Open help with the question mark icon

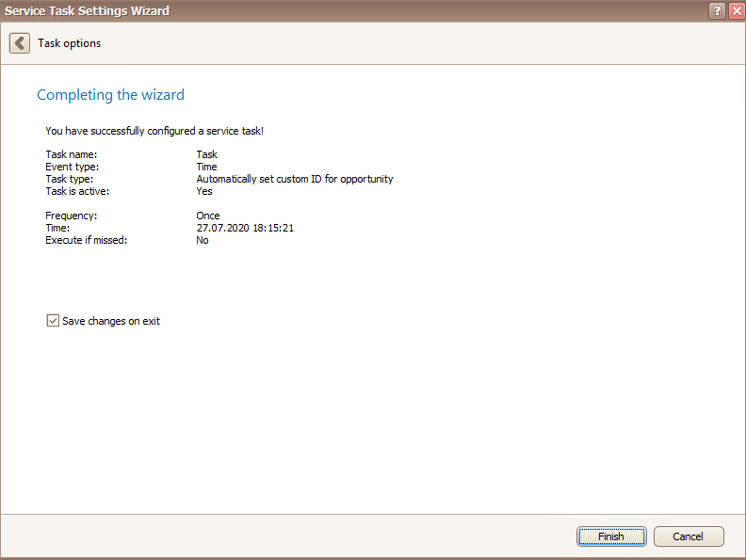717,10
